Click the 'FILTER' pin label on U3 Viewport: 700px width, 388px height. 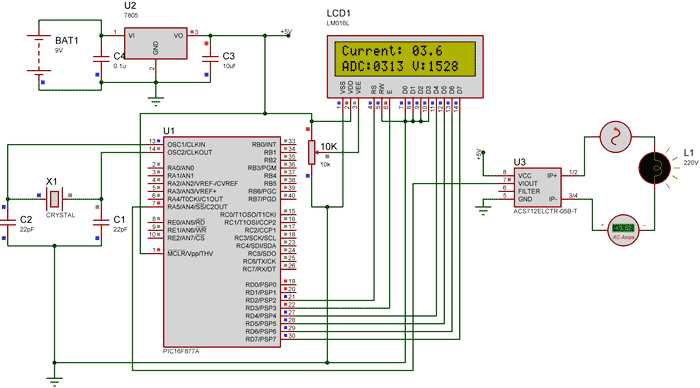point(529,191)
